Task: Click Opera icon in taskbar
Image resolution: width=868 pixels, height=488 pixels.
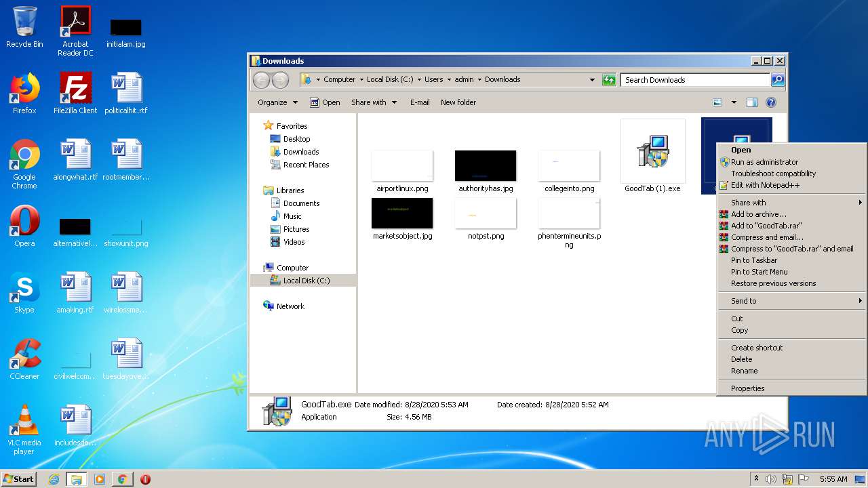Action: (145, 479)
